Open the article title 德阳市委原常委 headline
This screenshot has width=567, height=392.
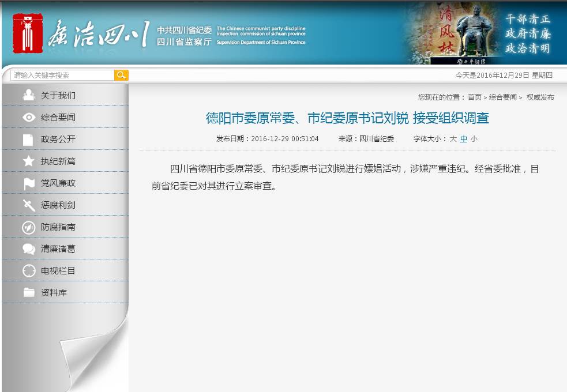pyautogui.click(x=347, y=118)
